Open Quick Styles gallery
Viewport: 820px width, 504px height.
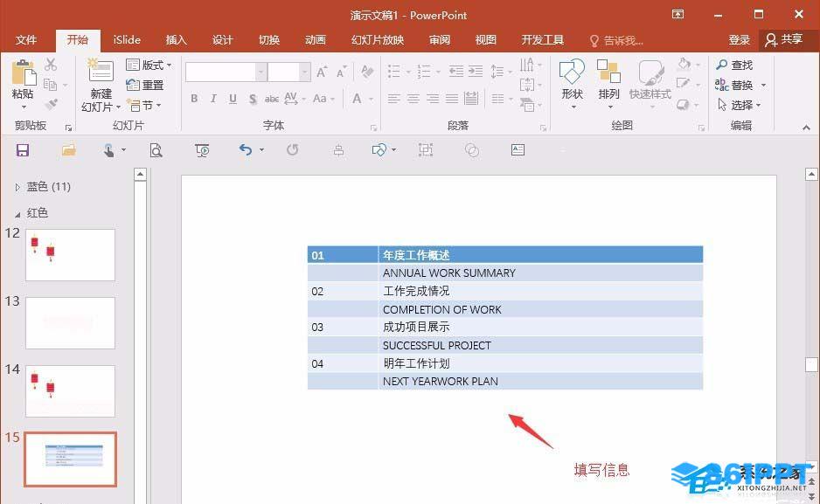(650, 84)
